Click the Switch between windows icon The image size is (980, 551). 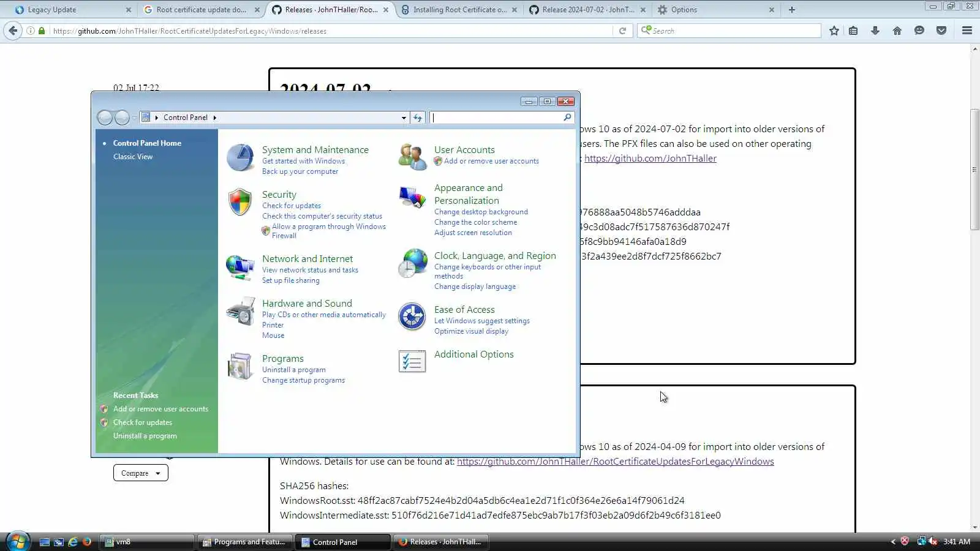coord(59,542)
